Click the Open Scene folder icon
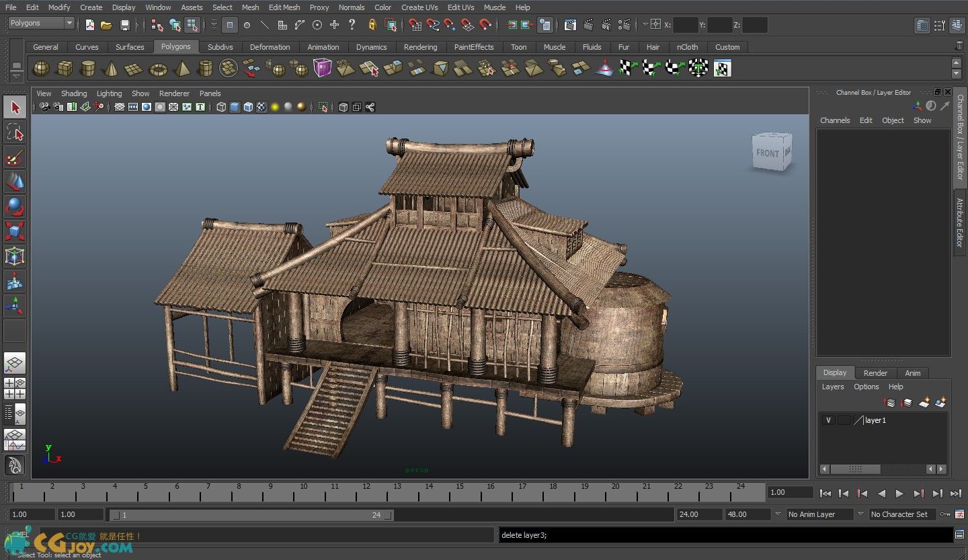Viewport: 968px width, 560px height. (106, 25)
